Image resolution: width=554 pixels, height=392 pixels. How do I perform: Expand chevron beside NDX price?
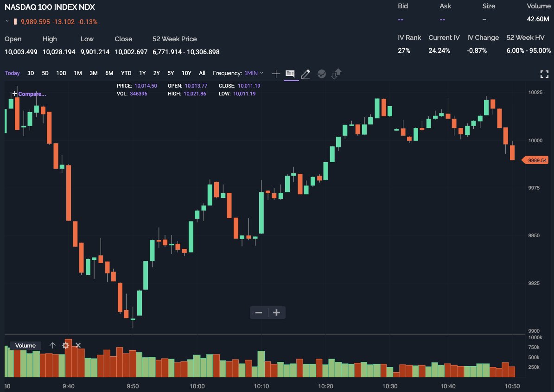click(7, 21)
